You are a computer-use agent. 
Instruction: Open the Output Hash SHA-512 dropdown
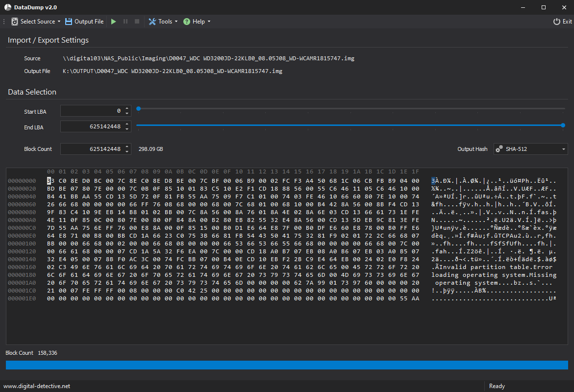click(x=530, y=149)
